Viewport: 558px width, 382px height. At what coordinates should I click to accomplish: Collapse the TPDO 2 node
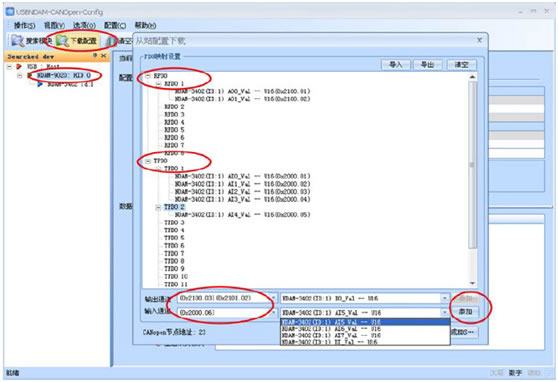[x=158, y=207]
